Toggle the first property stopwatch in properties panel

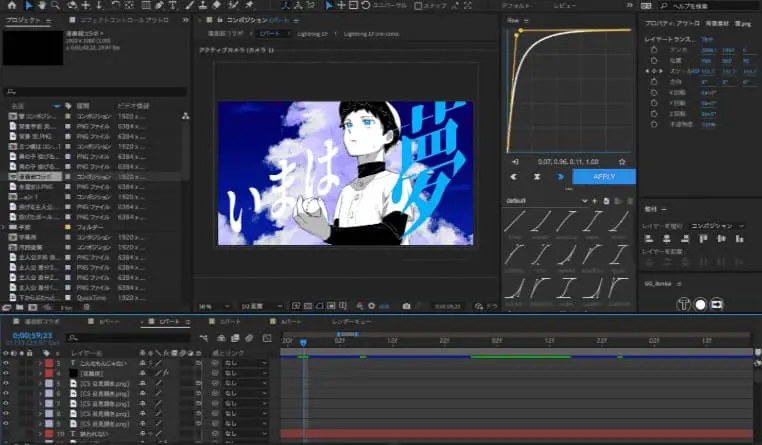pyautogui.click(x=654, y=50)
